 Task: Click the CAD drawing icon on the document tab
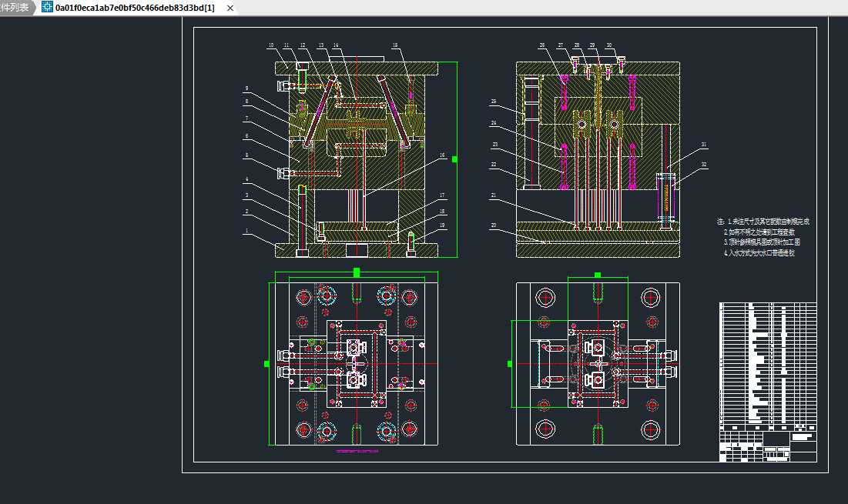[x=48, y=8]
